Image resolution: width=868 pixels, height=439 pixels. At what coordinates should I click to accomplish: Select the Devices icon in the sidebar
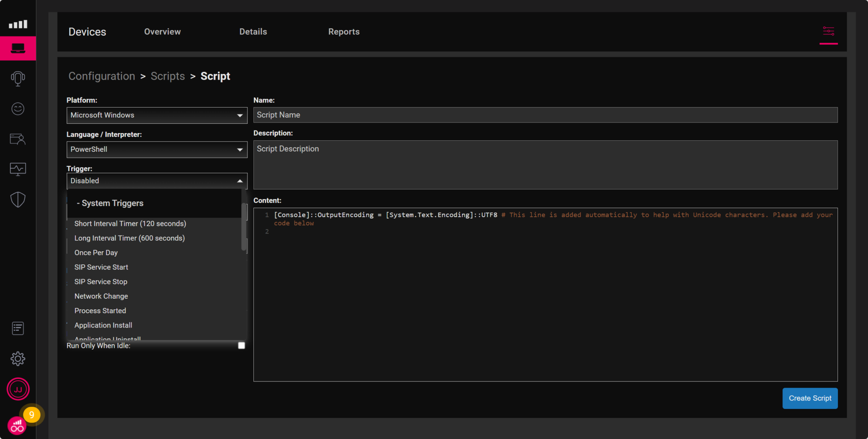tap(18, 48)
